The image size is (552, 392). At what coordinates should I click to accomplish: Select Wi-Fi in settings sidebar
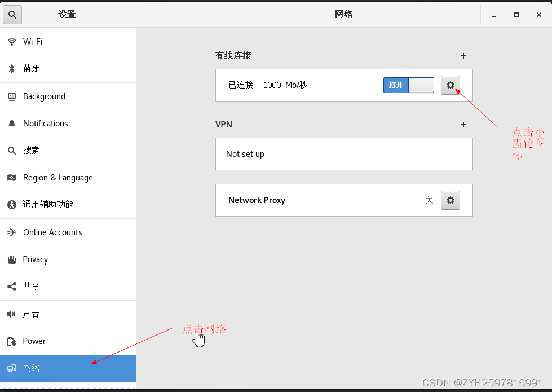(x=68, y=42)
